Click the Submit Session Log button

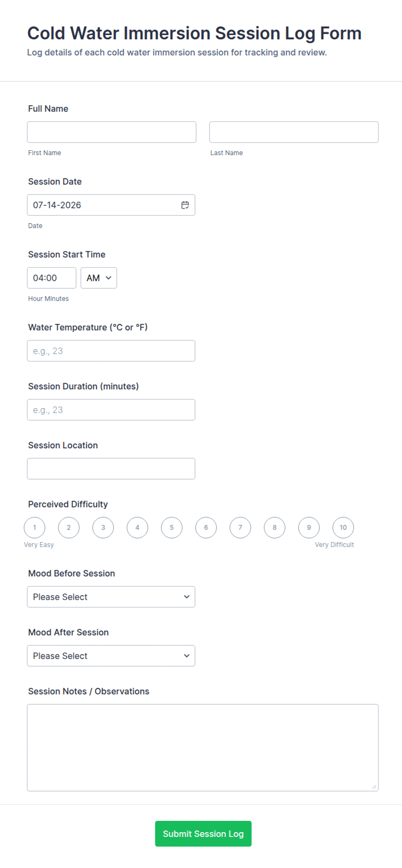click(x=203, y=834)
